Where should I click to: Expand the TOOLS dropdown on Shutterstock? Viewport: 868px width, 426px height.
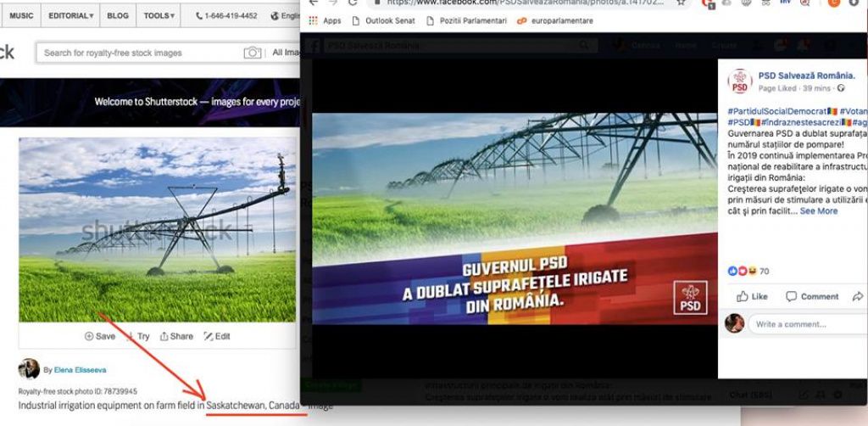click(x=159, y=15)
